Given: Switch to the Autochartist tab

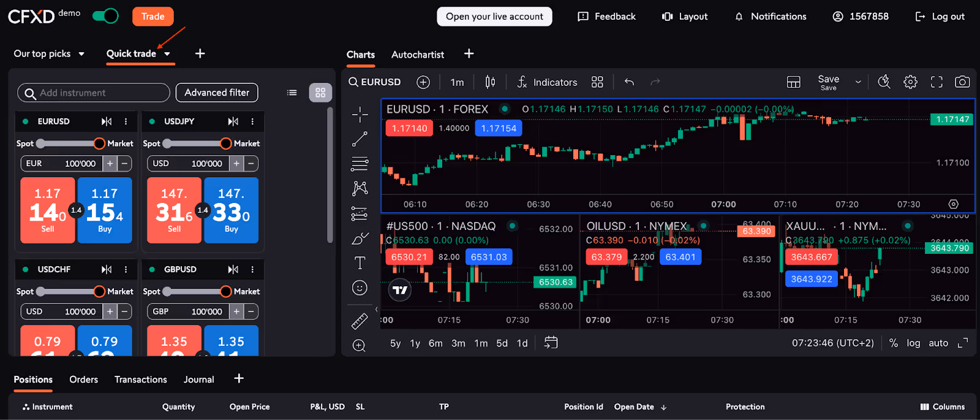Looking at the screenshot, I should click(x=418, y=55).
